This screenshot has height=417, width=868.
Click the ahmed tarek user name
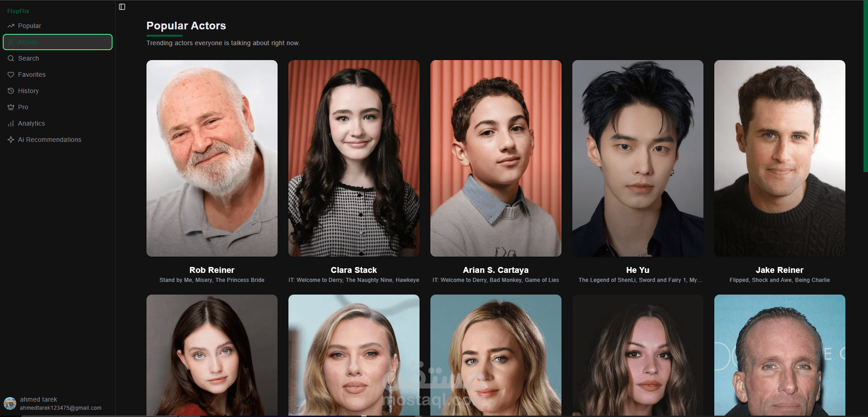point(38,399)
